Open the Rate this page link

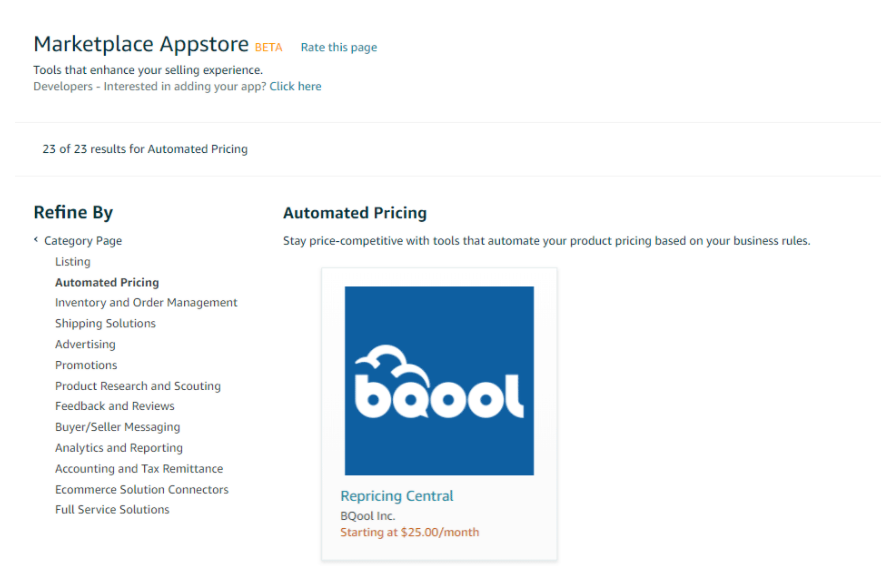339,47
